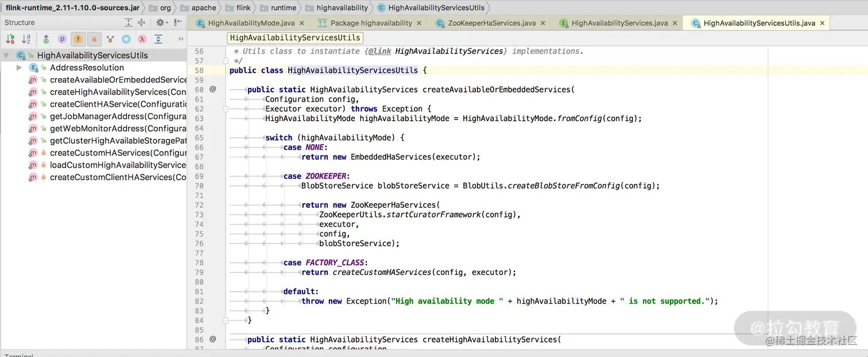This screenshot has height=357, width=868.
Task: Switch to HighAvailabilityMode.java tab
Action: [x=251, y=23]
